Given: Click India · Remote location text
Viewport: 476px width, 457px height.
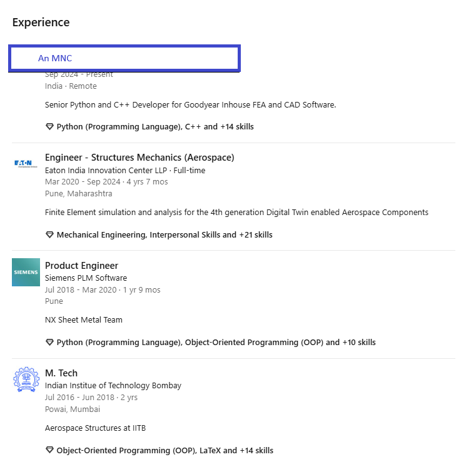Looking at the screenshot, I should (71, 86).
